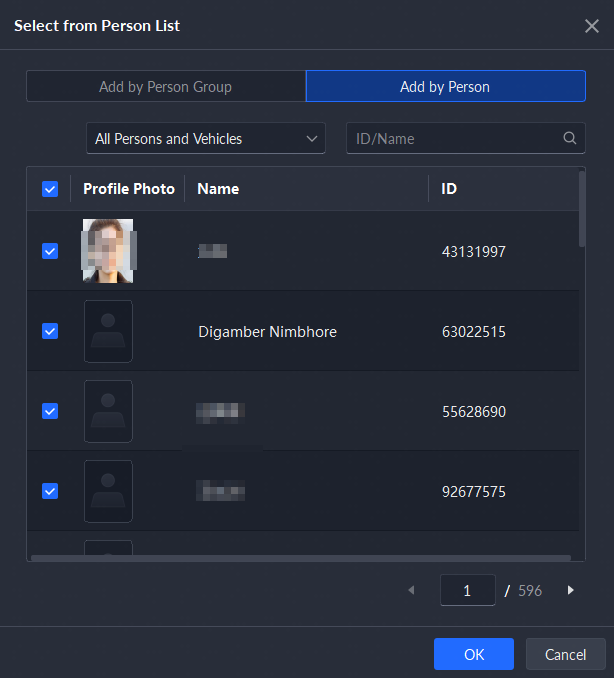
Task: Close the Select from Person List dialog
Action: tap(591, 26)
